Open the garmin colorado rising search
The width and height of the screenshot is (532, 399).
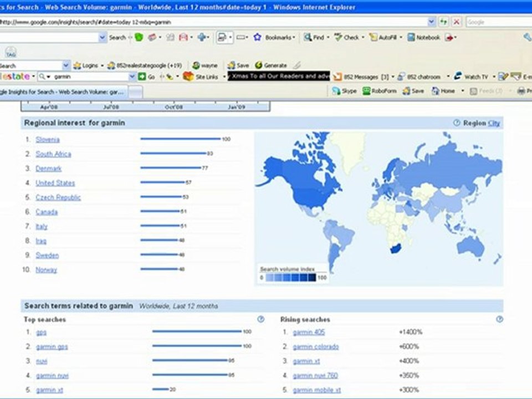pos(315,347)
